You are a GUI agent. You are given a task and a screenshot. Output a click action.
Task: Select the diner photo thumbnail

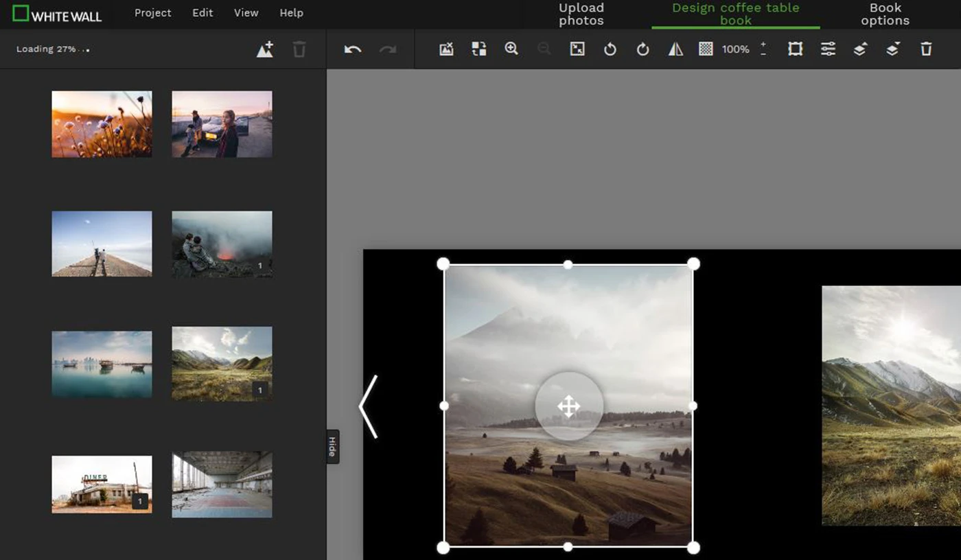[x=102, y=485]
